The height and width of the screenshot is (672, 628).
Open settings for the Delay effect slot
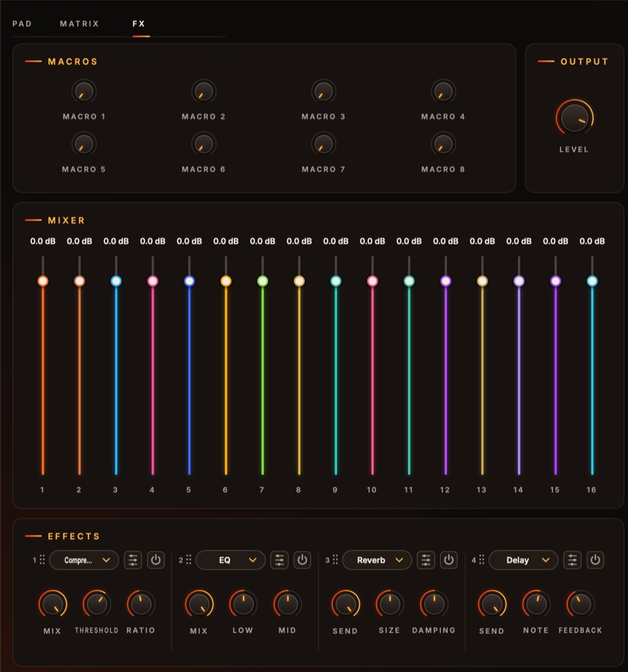572,560
